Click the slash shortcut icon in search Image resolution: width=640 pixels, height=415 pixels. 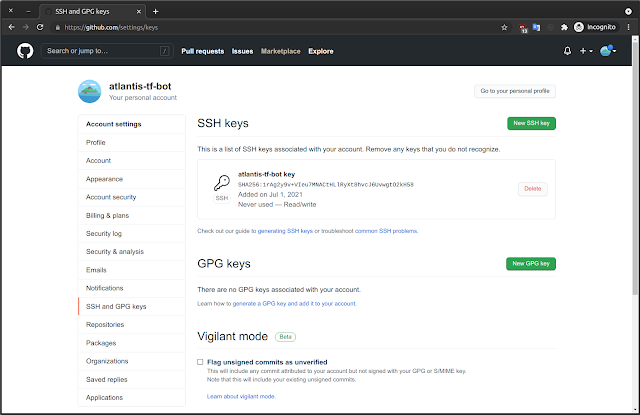click(x=164, y=51)
